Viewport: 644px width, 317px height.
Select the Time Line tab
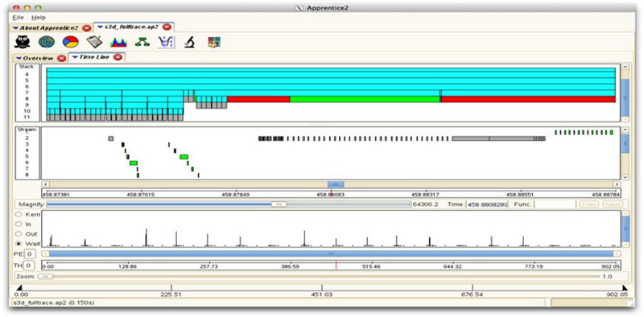coord(94,57)
